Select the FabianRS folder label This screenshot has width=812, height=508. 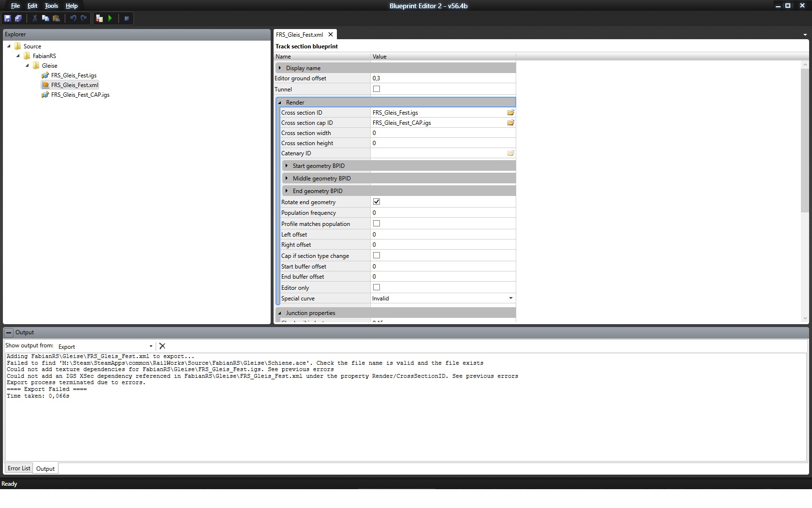pyautogui.click(x=44, y=56)
